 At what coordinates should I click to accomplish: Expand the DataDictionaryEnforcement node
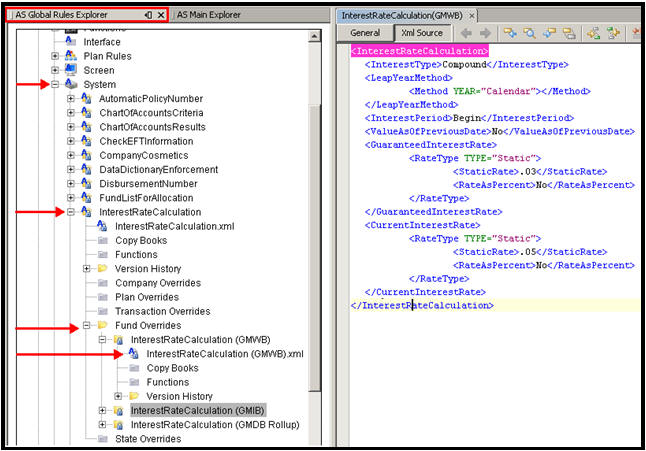tap(70, 169)
